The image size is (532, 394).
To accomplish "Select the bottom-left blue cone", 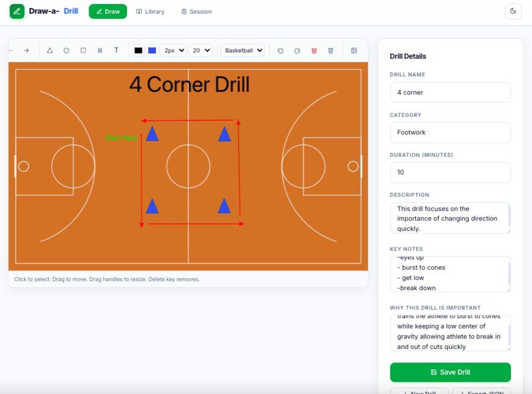I will click(152, 206).
